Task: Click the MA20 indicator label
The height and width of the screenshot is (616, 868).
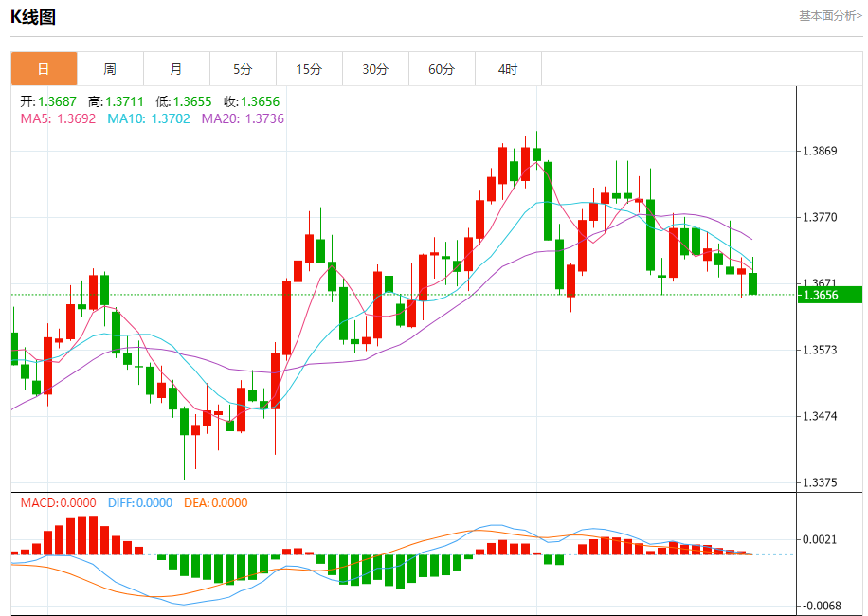Action: click(x=243, y=118)
